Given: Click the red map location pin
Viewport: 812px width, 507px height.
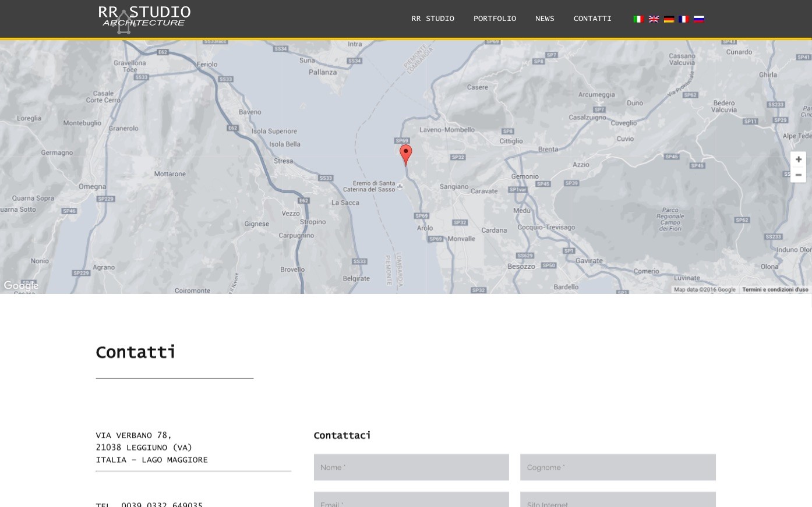Looking at the screenshot, I should [x=405, y=155].
